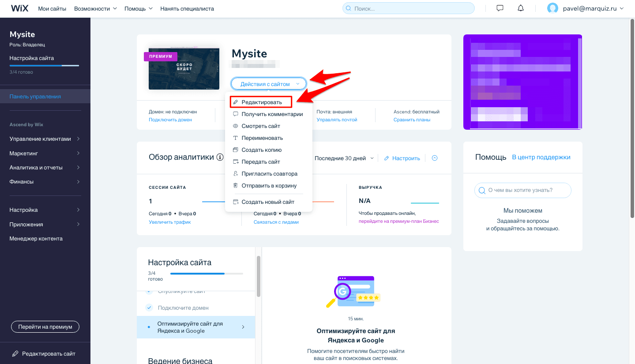Click the Связаться с лидами link
635x364 pixels.
[276, 222]
